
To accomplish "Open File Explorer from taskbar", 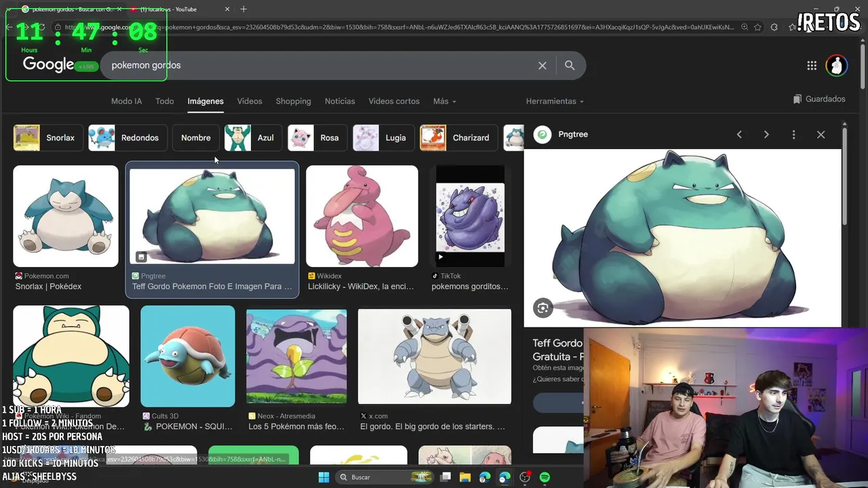I will click(465, 477).
